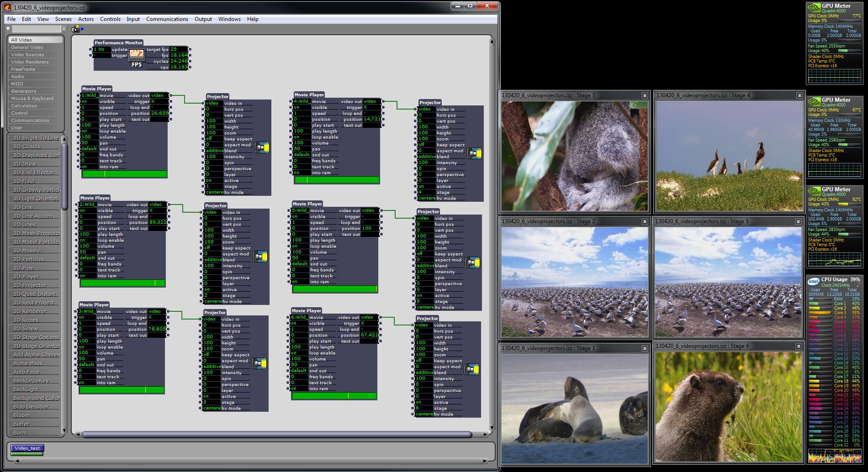Select the Video Sources actor category

click(x=35, y=54)
